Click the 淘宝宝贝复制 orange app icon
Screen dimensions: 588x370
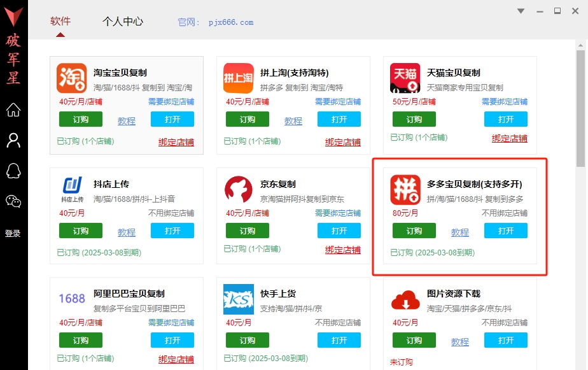coord(72,78)
